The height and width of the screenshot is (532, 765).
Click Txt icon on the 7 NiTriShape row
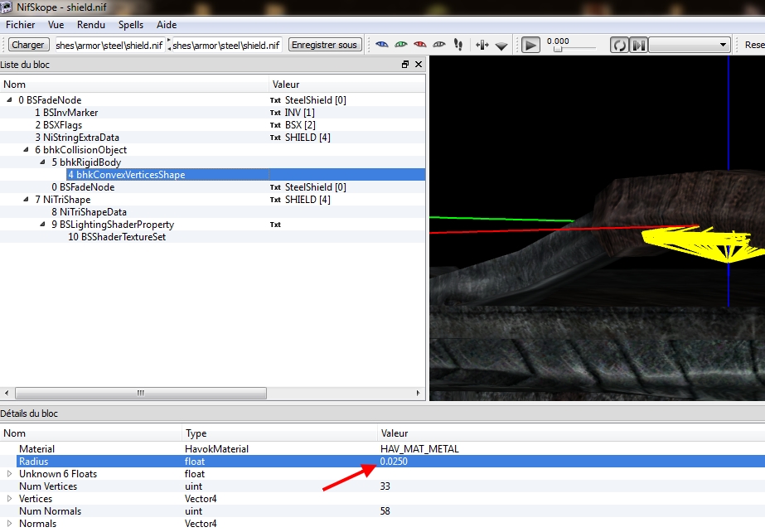pyautogui.click(x=276, y=200)
